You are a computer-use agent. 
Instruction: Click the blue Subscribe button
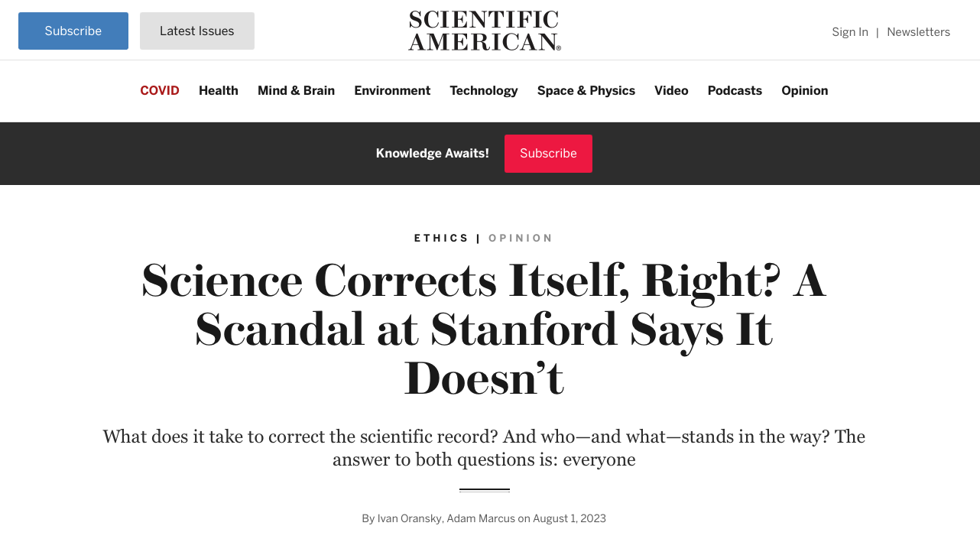tap(73, 31)
